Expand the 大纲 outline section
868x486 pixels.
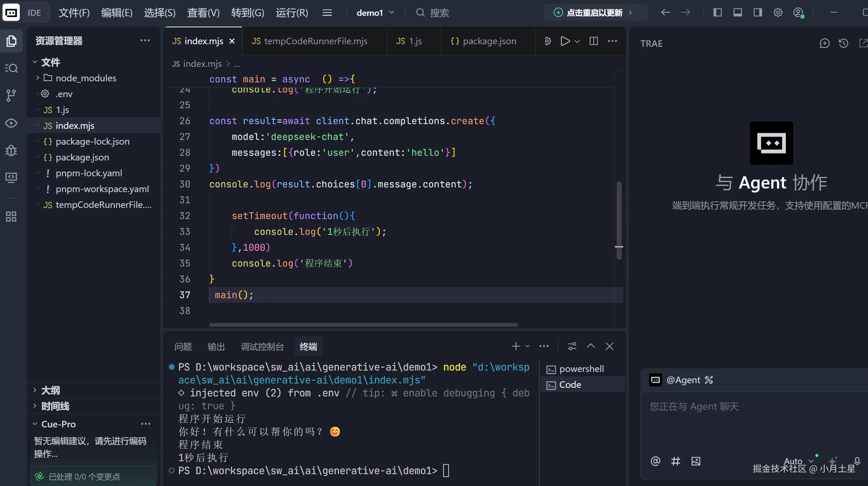point(35,390)
